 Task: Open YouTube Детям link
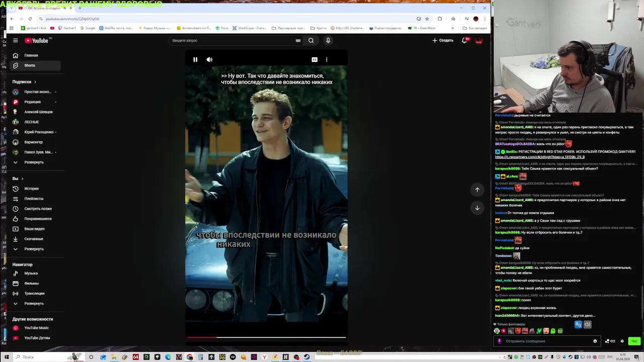[x=35, y=338]
